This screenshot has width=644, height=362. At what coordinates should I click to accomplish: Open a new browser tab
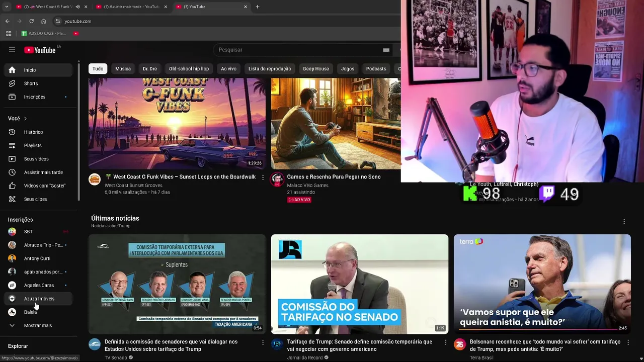(258, 7)
